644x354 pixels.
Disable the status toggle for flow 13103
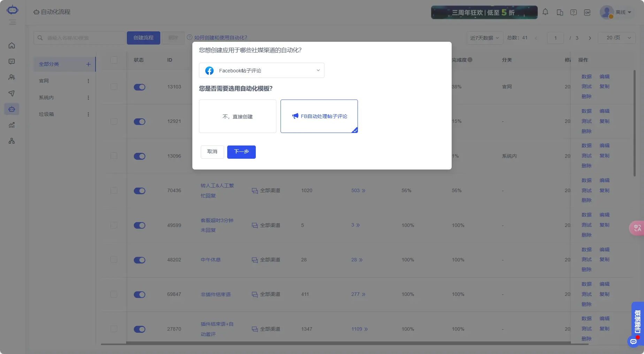coord(139,87)
